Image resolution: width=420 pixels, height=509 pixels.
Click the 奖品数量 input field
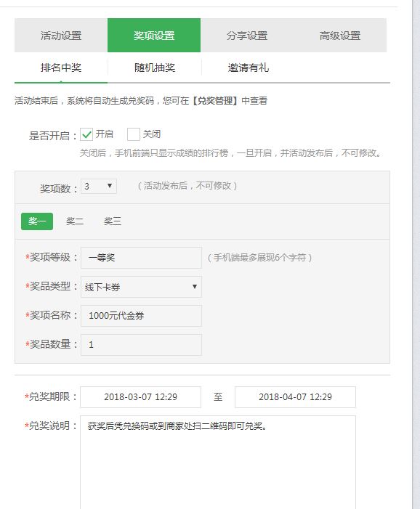tap(141, 345)
